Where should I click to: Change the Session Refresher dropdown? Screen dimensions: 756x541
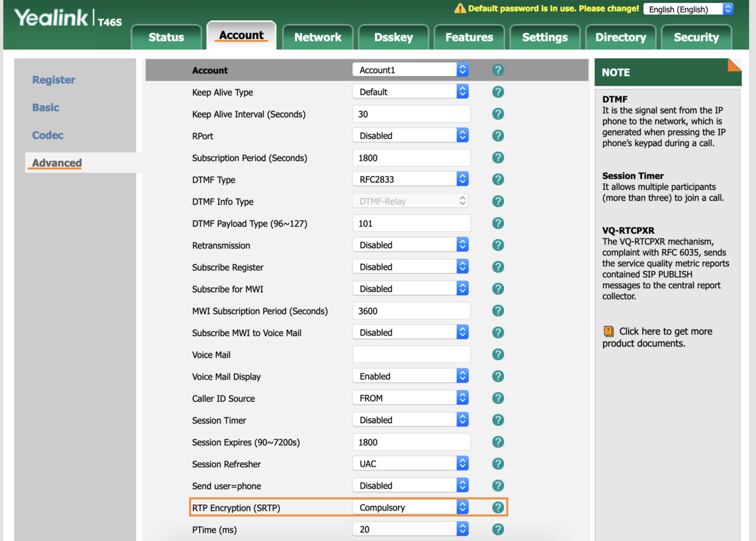[x=410, y=464]
